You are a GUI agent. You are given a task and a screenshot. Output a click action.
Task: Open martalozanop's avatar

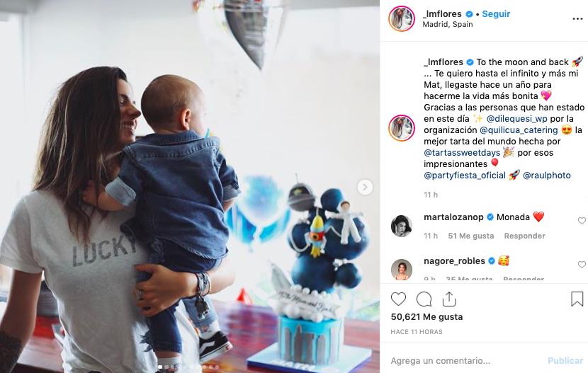coord(402,226)
